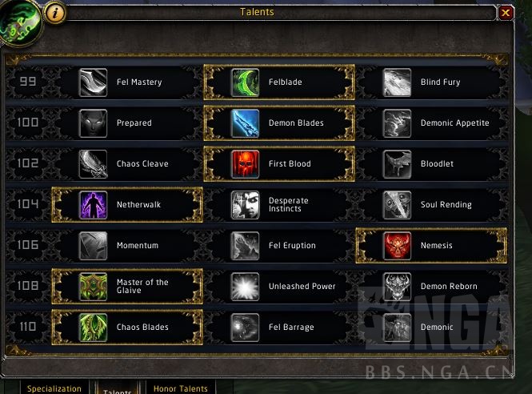The width and height of the screenshot is (532, 394).
Task: Open the Honor Talents tab
Action: [181, 388]
